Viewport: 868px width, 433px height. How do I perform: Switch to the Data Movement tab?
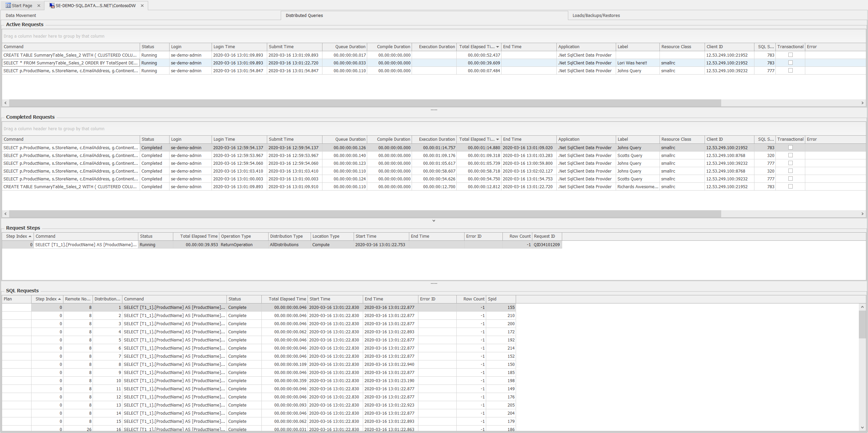point(21,16)
